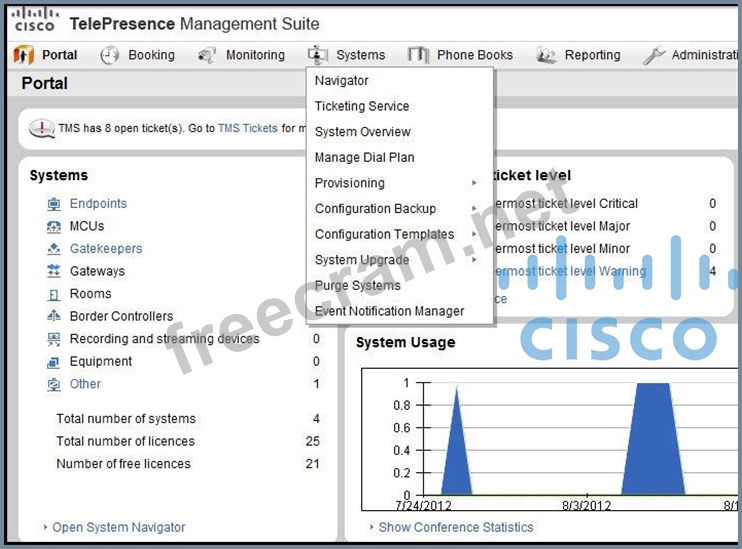The height and width of the screenshot is (549, 742).
Task: Click the Endpoints system icon
Action: click(54, 204)
